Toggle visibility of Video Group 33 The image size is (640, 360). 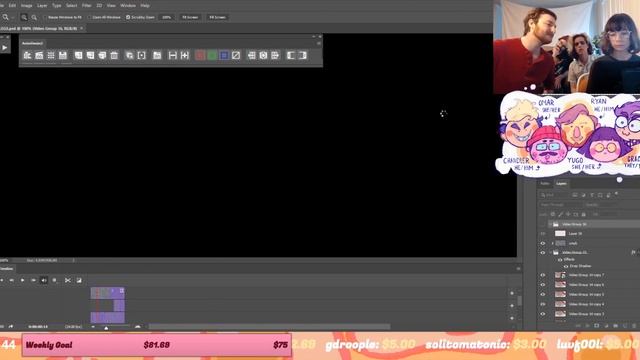coord(543,253)
